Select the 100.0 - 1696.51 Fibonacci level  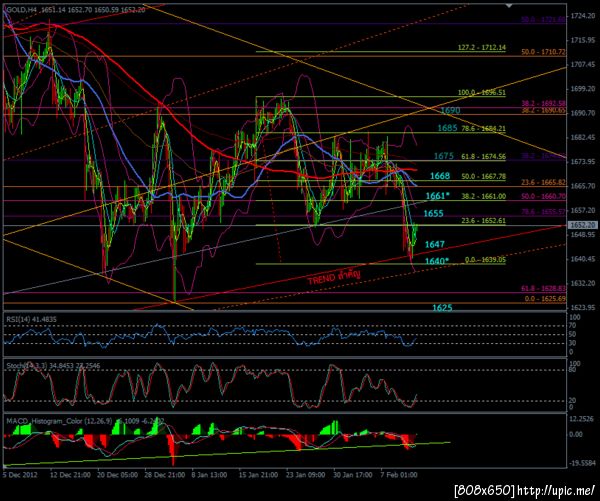point(482,93)
